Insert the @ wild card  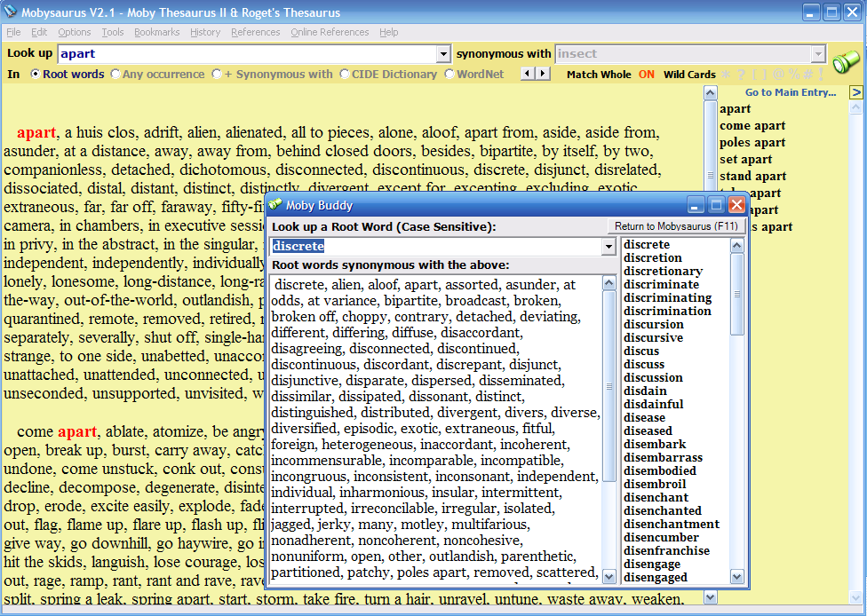point(778,74)
